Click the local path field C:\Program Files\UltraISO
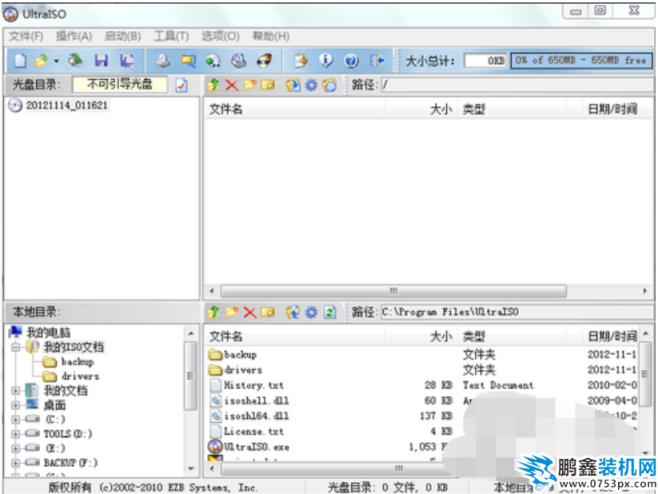The width and height of the screenshot is (658, 494). click(517, 312)
